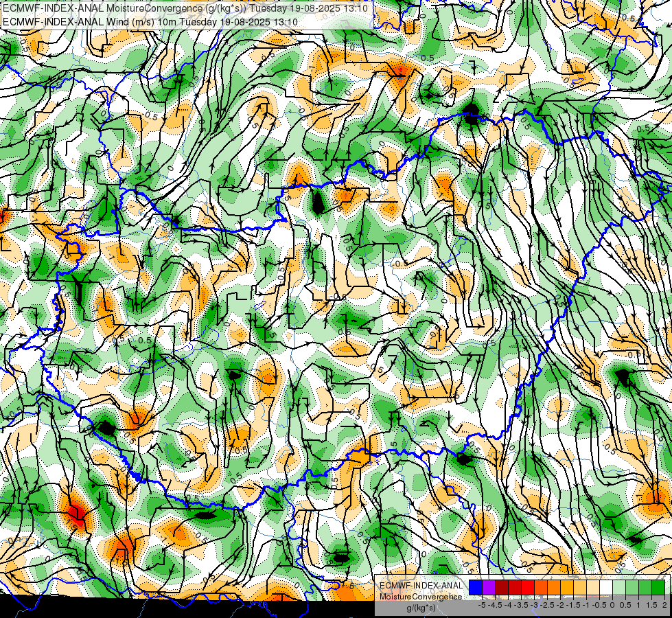This screenshot has height=618, width=672.
Task: Select the bright red swatch between -3.5 and -3
Action: [528, 587]
